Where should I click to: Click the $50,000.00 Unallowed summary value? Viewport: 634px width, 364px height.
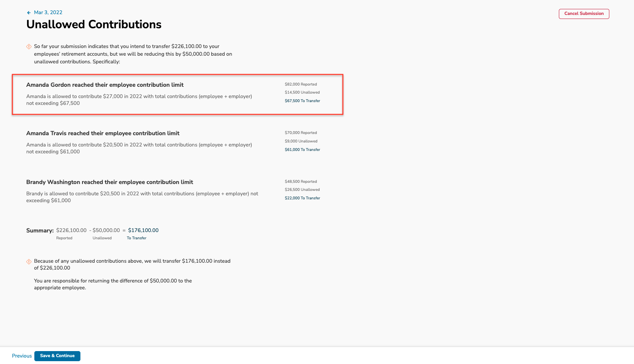click(106, 230)
